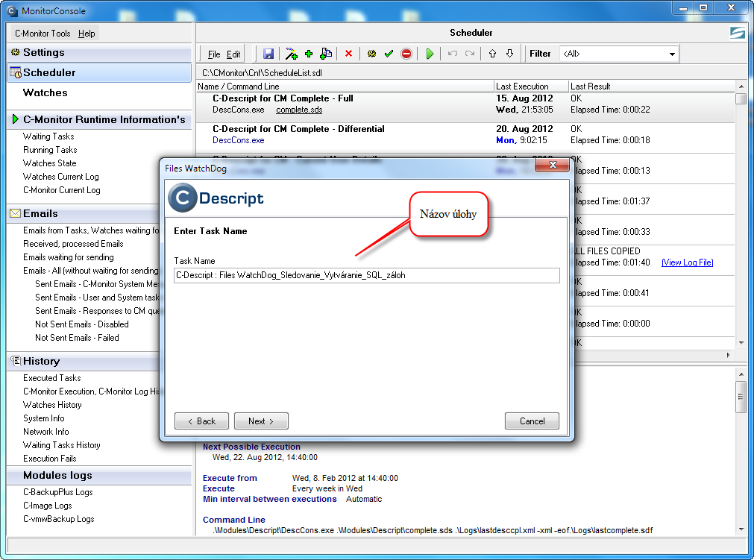This screenshot has width=754, height=560.
Task: Select Watches Current Log in sidebar
Action: (61, 177)
